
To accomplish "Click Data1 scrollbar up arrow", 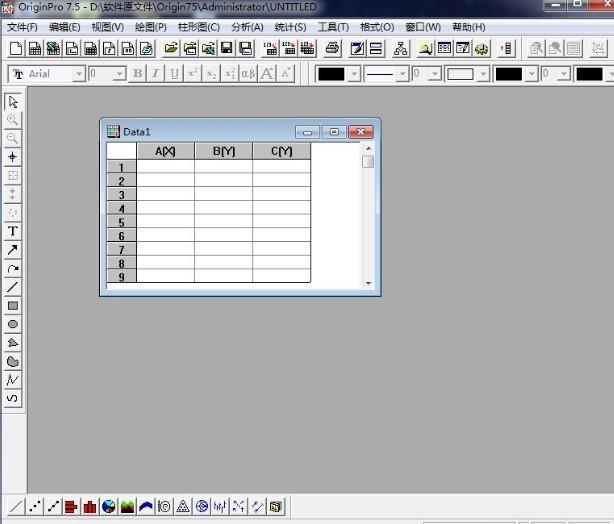I will [x=368, y=148].
